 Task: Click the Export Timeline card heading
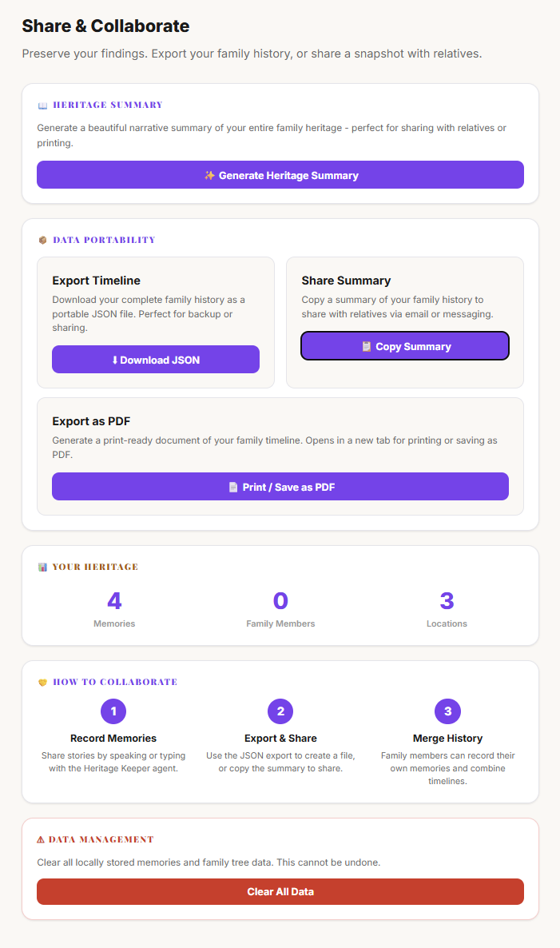click(96, 281)
